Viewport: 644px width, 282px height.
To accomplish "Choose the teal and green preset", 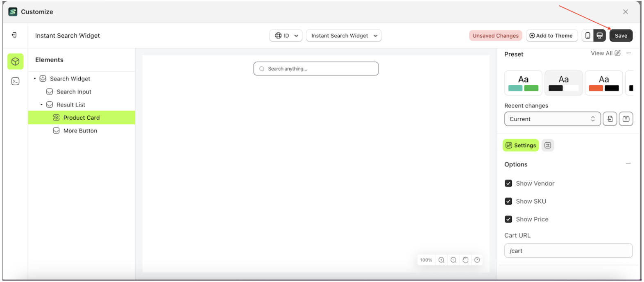I will click(x=523, y=83).
